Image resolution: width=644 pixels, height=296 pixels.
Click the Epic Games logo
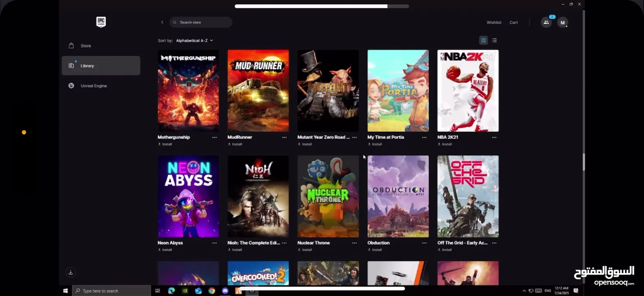pos(101,22)
